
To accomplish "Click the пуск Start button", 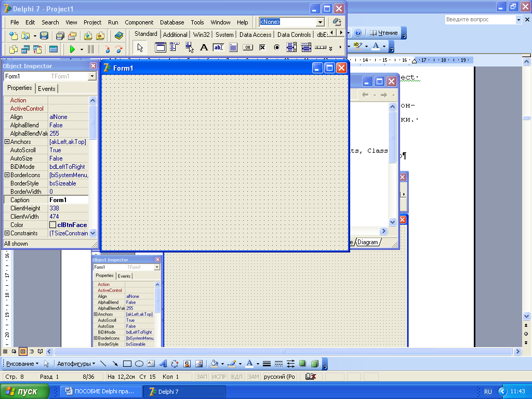I will (x=24, y=392).
